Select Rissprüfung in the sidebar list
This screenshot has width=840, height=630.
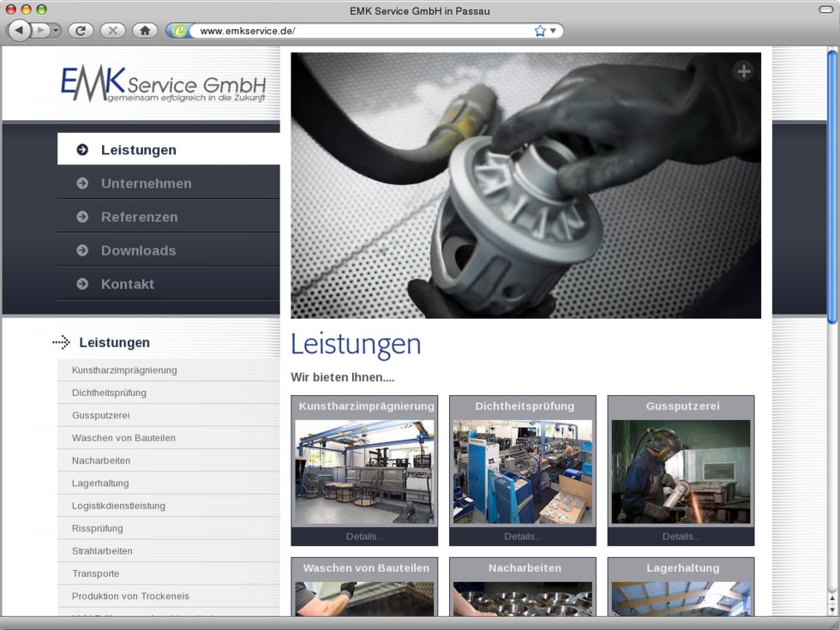point(168,528)
